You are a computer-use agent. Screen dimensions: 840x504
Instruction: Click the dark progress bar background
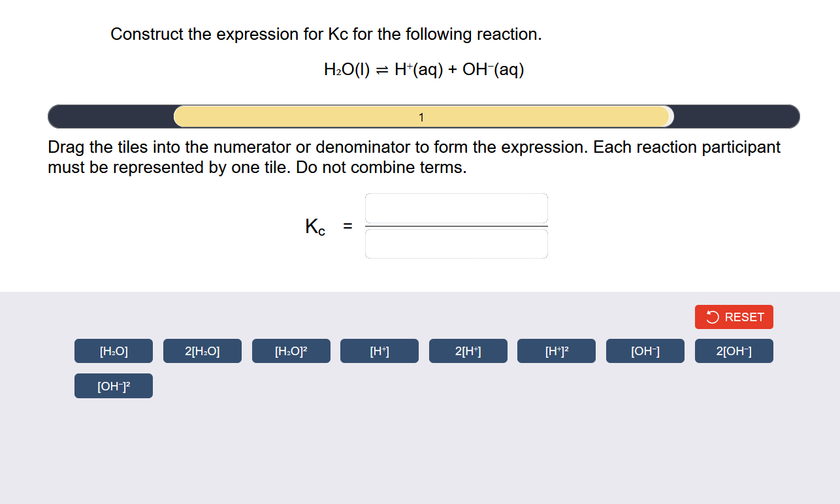(98, 116)
